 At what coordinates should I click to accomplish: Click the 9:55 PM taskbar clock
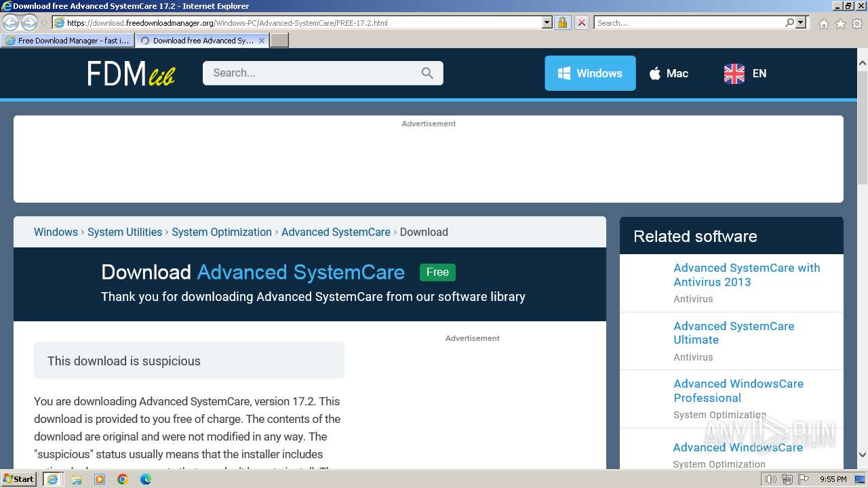[833, 479]
